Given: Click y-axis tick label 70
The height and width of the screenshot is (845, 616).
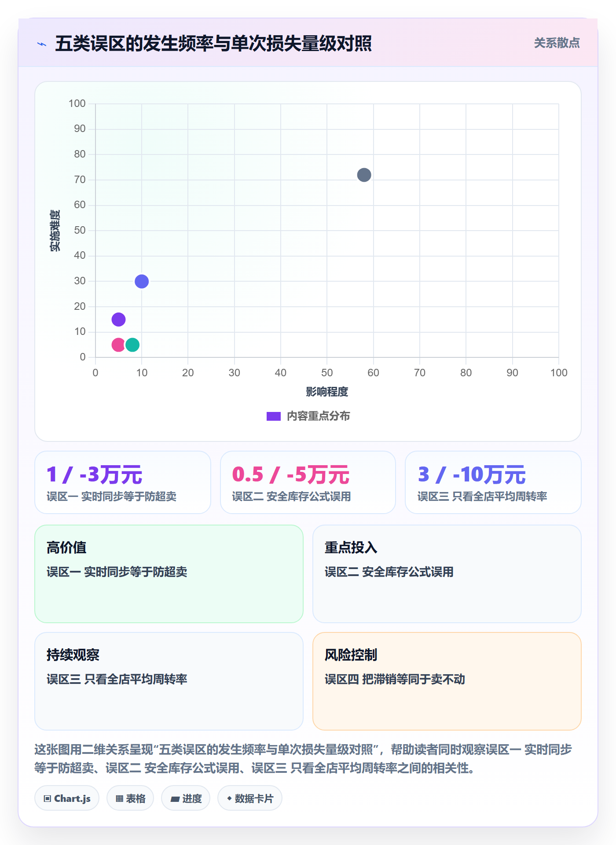Looking at the screenshot, I should (80, 180).
